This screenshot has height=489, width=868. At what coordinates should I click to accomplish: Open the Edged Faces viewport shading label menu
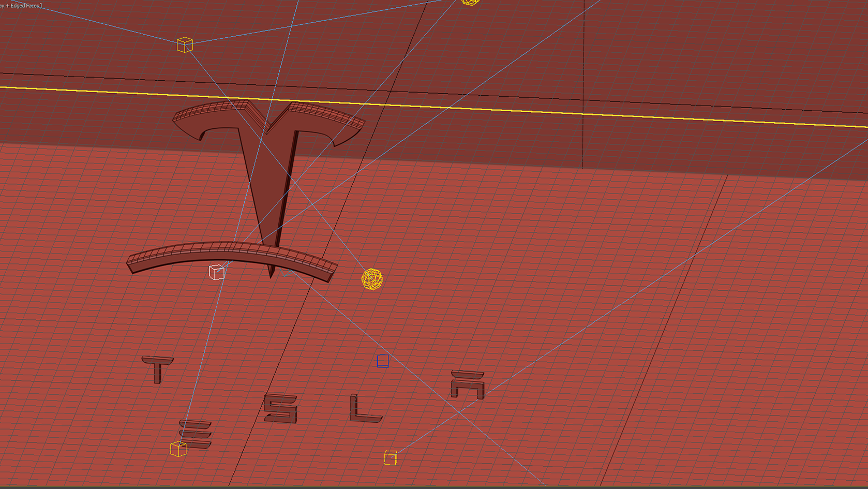[21, 6]
